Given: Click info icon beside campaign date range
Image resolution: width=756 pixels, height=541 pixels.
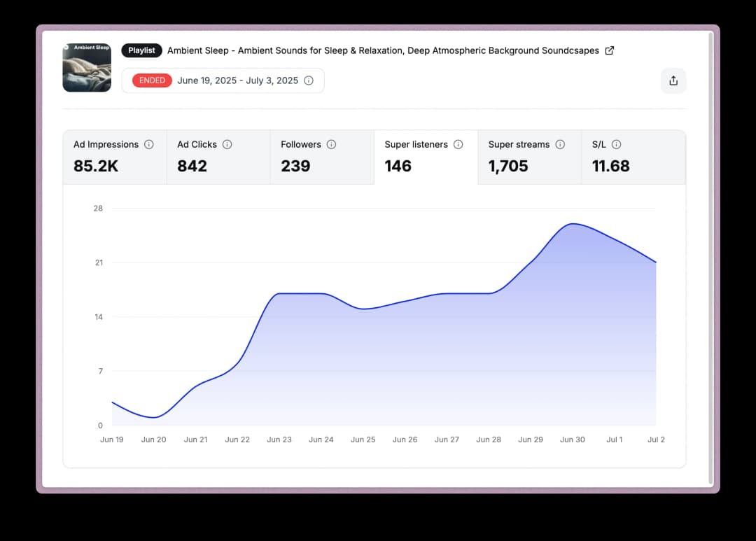Looking at the screenshot, I should pyautogui.click(x=309, y=80).
